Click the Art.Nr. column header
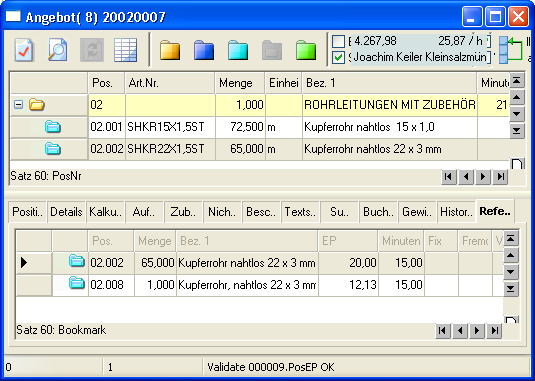 click(170, 83)
